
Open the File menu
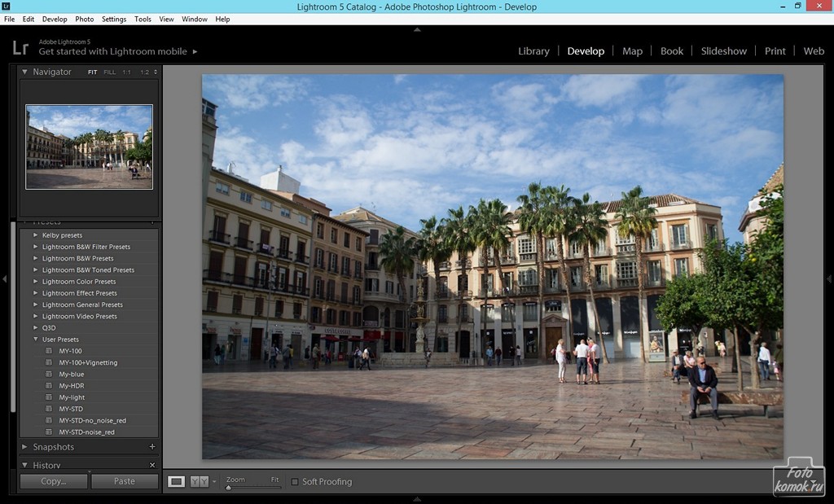9,20
